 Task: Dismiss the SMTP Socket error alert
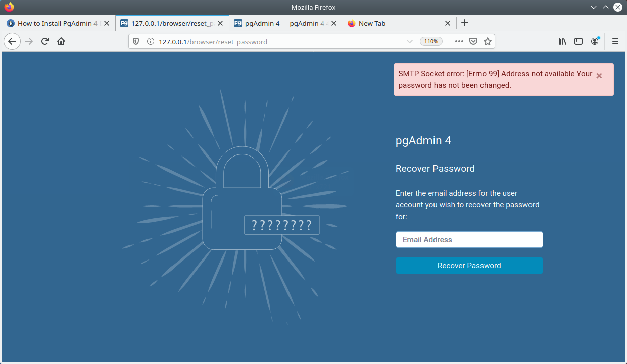coord(599,76)
